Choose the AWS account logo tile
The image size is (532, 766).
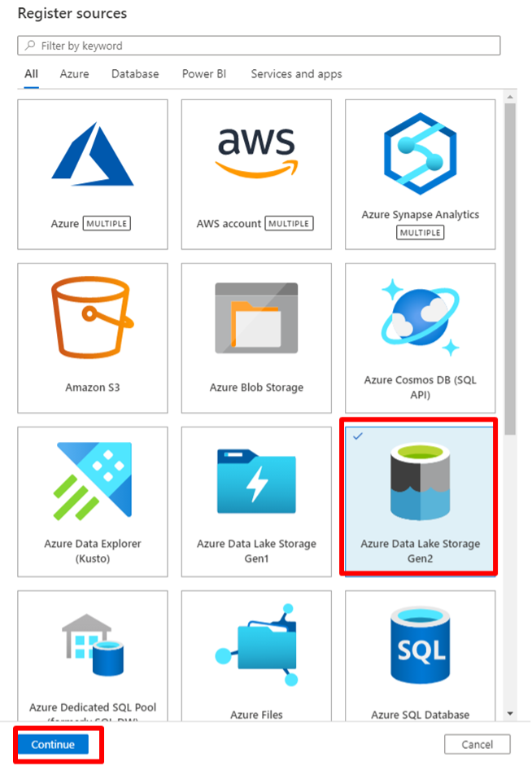click(256, 152)
